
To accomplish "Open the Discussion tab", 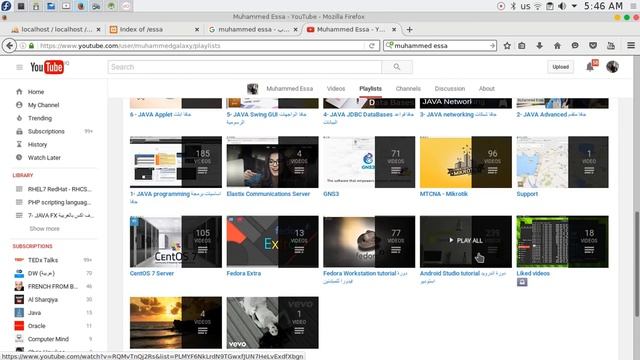I will (x=449, y=89).
